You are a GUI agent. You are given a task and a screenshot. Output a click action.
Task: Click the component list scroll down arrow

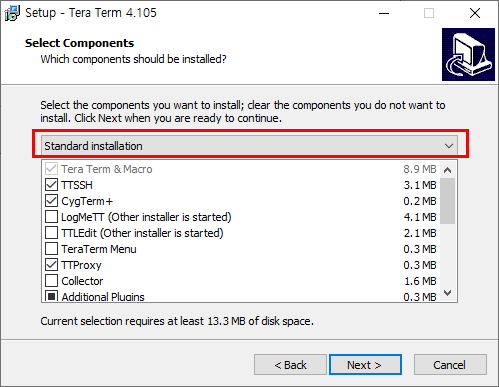point(448,293)
